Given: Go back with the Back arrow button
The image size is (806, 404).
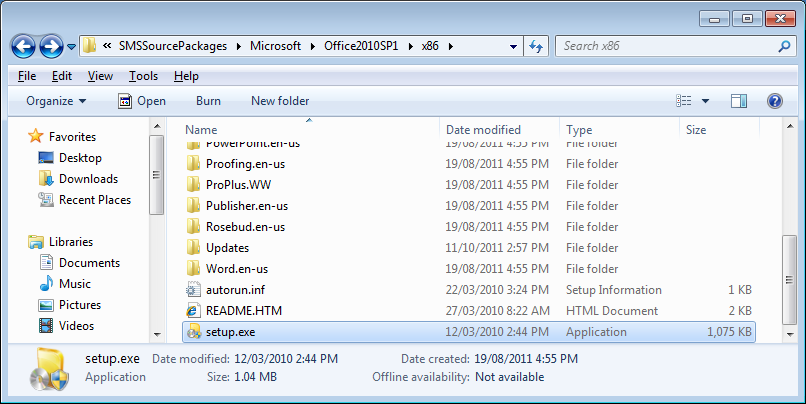Looking at the screenshot, I should [23, 46].
